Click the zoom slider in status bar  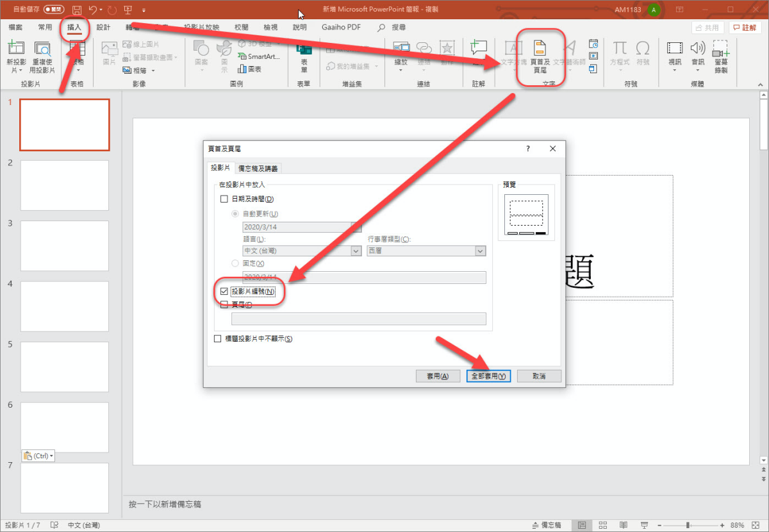coord(688,525)
